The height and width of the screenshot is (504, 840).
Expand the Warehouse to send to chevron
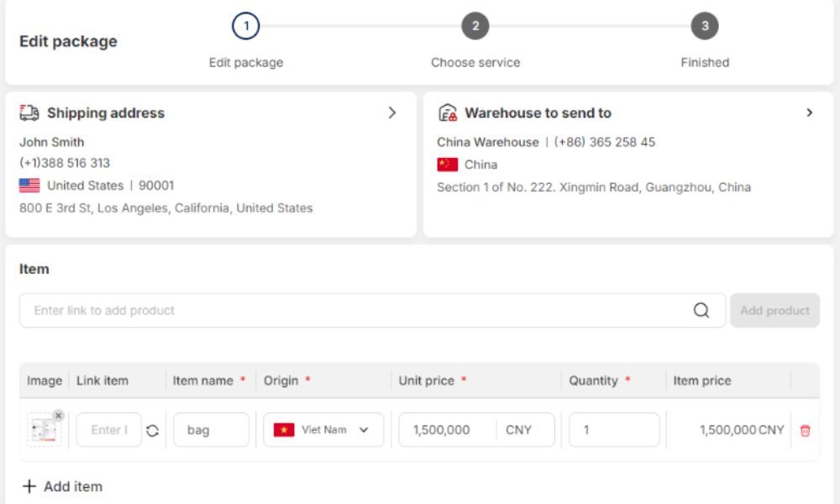pyautogui.click(x=810, y=113)
